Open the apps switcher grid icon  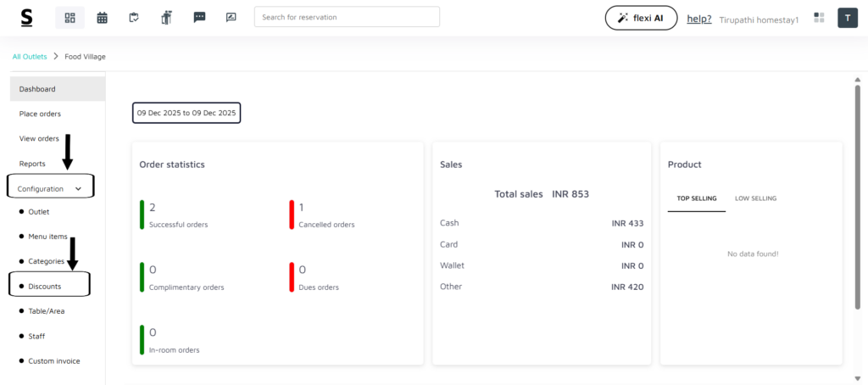[819, 18]
